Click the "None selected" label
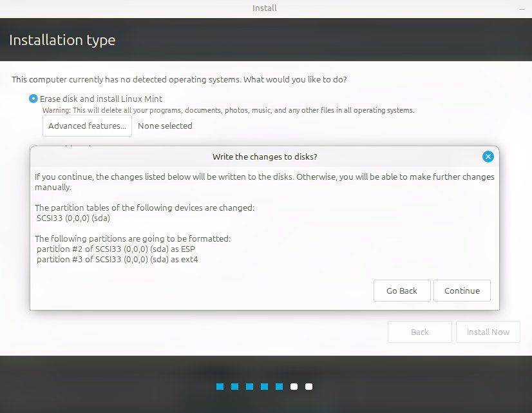Image resolution: width=532 pixels, height=413 pixels. pos(165,126)
